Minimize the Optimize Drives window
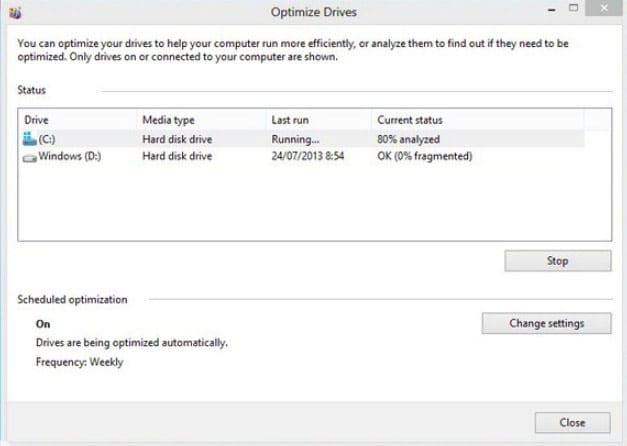 pos(552,10)
